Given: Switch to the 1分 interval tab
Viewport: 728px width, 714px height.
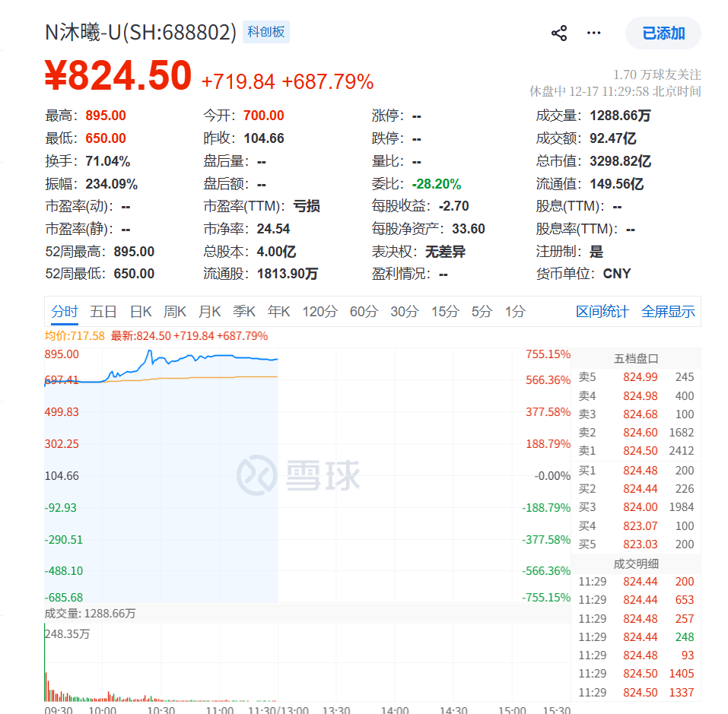Looking at the screenshot, I should coord(515,312).
